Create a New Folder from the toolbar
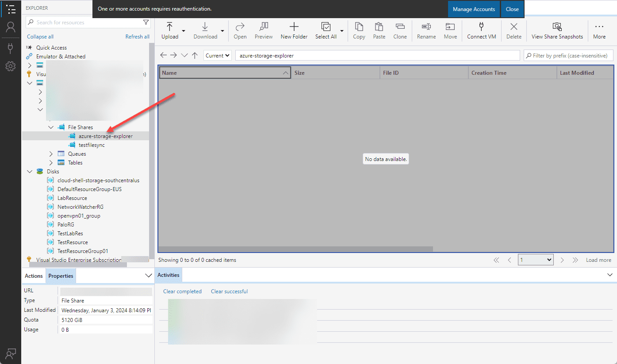Viewport: 617px width, 364px height. coord(294,31)
